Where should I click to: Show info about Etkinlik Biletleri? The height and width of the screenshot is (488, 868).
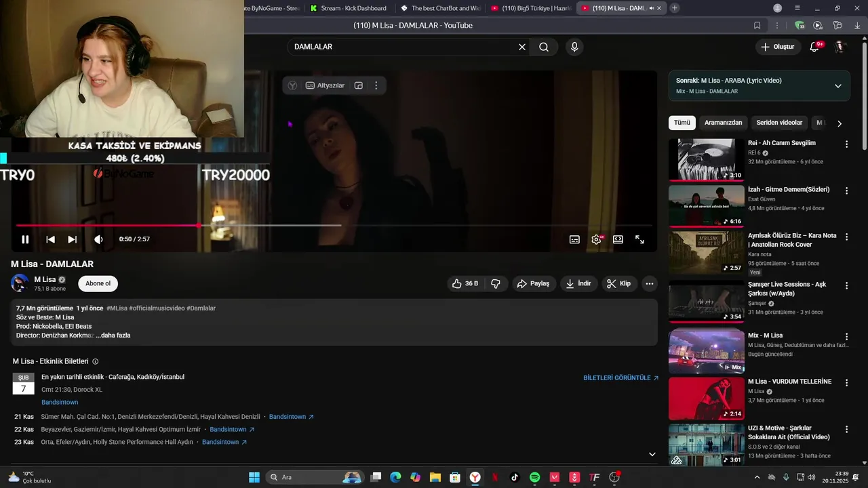pyautogui.click(x=95, y=362)
